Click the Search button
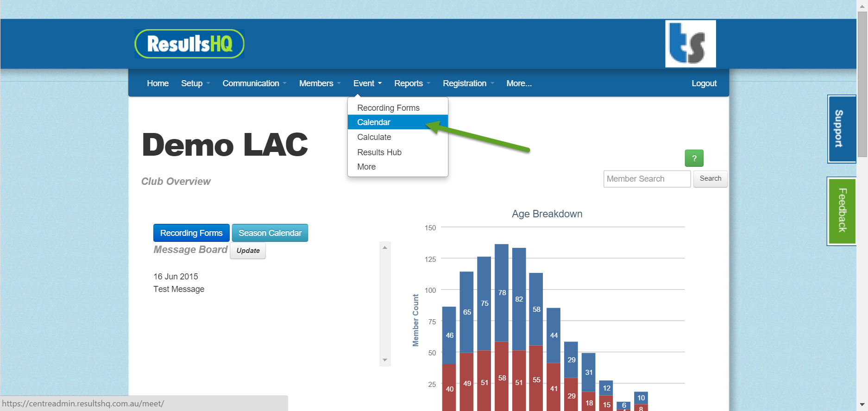Image resolution: width=868 pixels, height=411 pixels. (x=710, y=179)
